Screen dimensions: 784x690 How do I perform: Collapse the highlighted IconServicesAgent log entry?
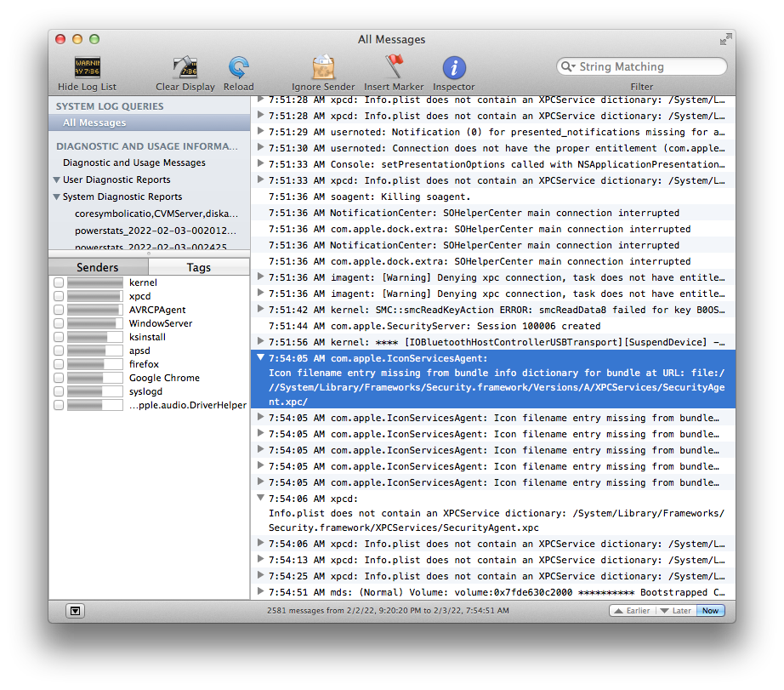[260, 358]
